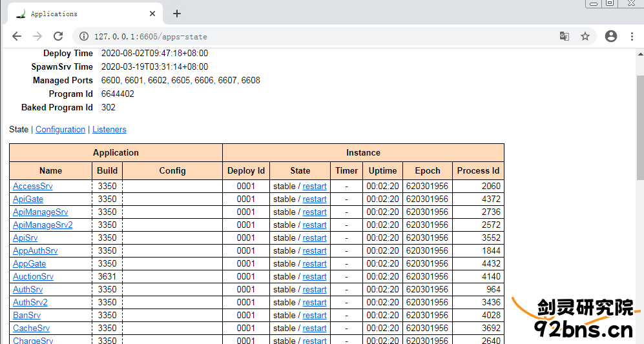Open the AccessSrv application link

tap(33, 186)
